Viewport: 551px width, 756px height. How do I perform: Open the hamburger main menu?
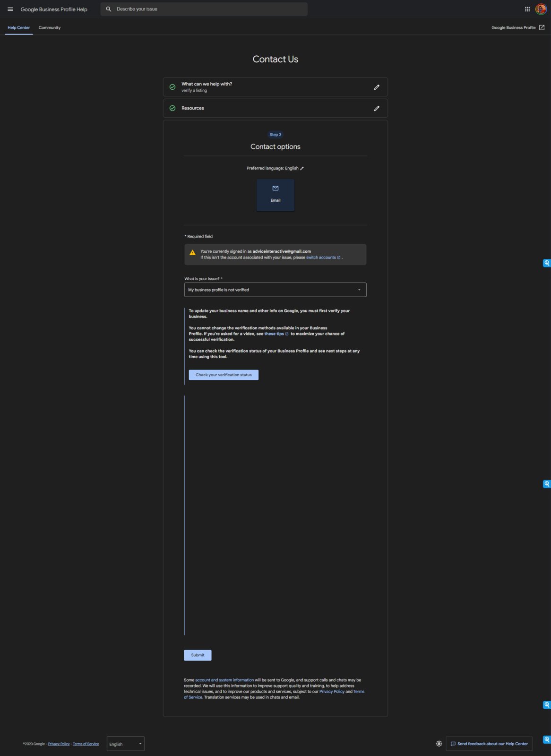tap(10, 9)
